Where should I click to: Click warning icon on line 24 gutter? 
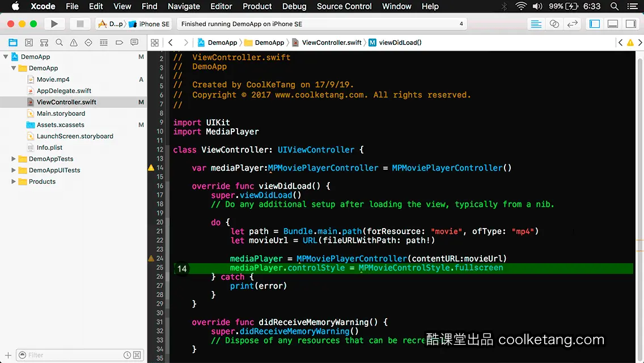(x=151, y=259)
